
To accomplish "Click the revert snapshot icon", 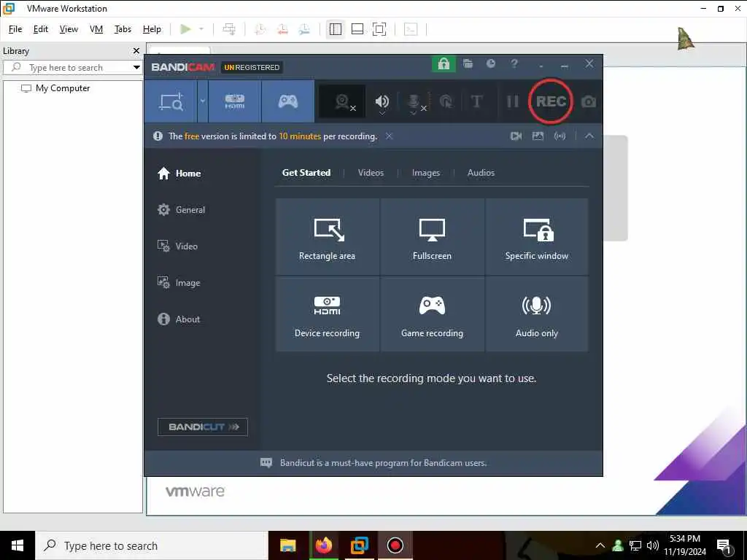I will click(x=282, y=29).
